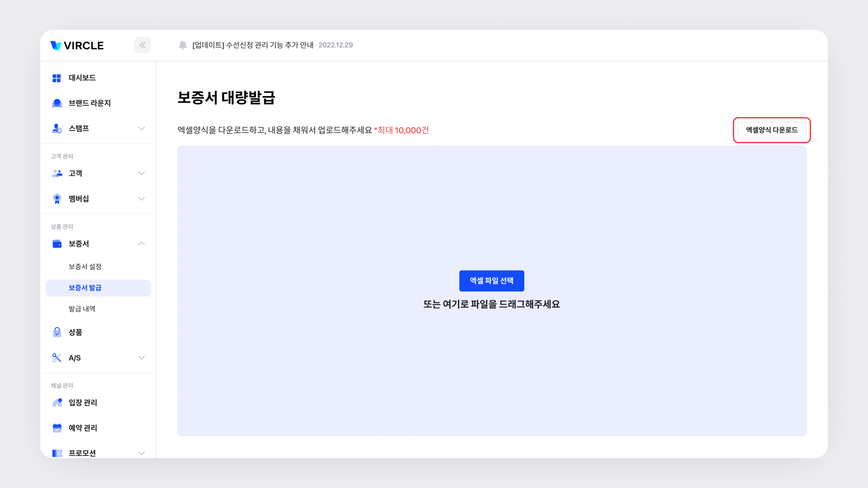The image size is (868, 488).
Task: Click the blue 엑셀 파일 선택 button
Action: click(x=491, y=281)
